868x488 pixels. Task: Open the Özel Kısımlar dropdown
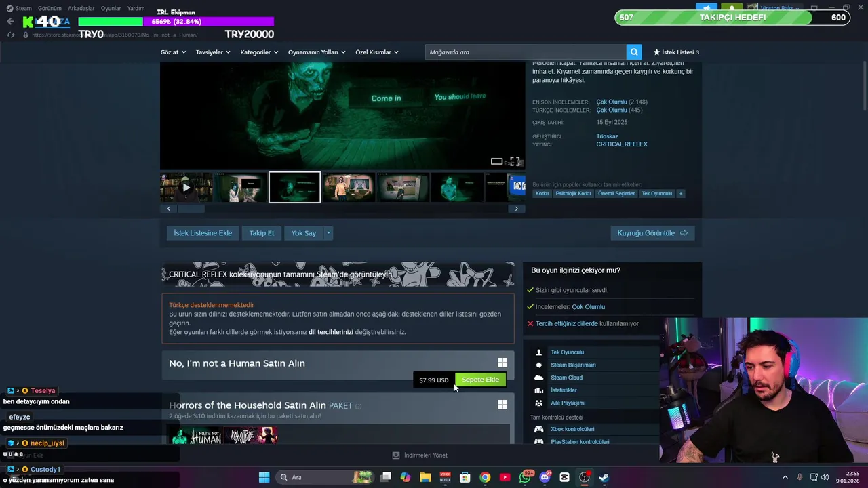pyautogui.click(x=377, y=52)
